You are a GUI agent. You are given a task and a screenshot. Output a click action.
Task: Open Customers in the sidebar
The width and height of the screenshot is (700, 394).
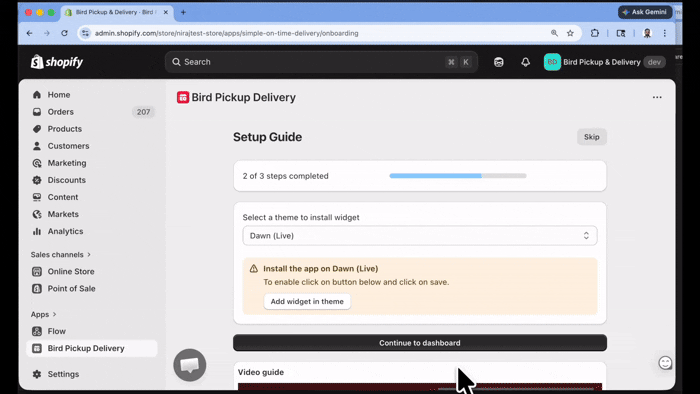click(x=68, y=146)
